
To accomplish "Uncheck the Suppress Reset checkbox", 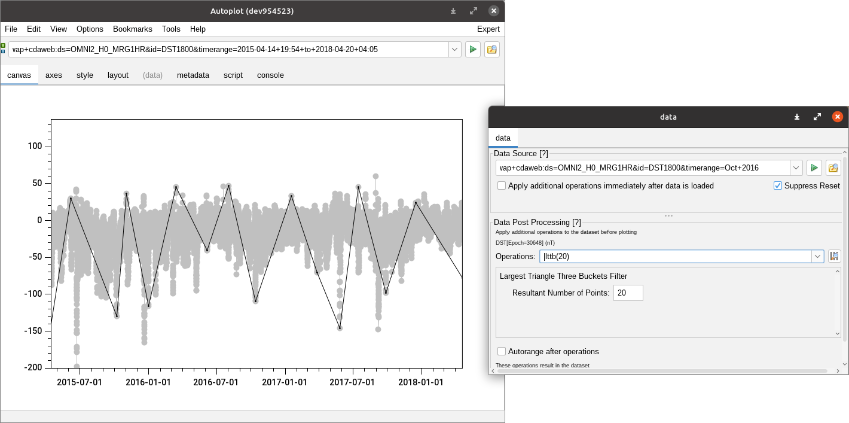I will (x=778, y=186).
